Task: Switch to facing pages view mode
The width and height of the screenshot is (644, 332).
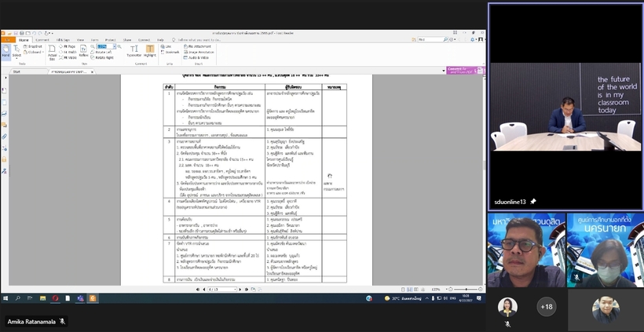Action: (416, 290)
